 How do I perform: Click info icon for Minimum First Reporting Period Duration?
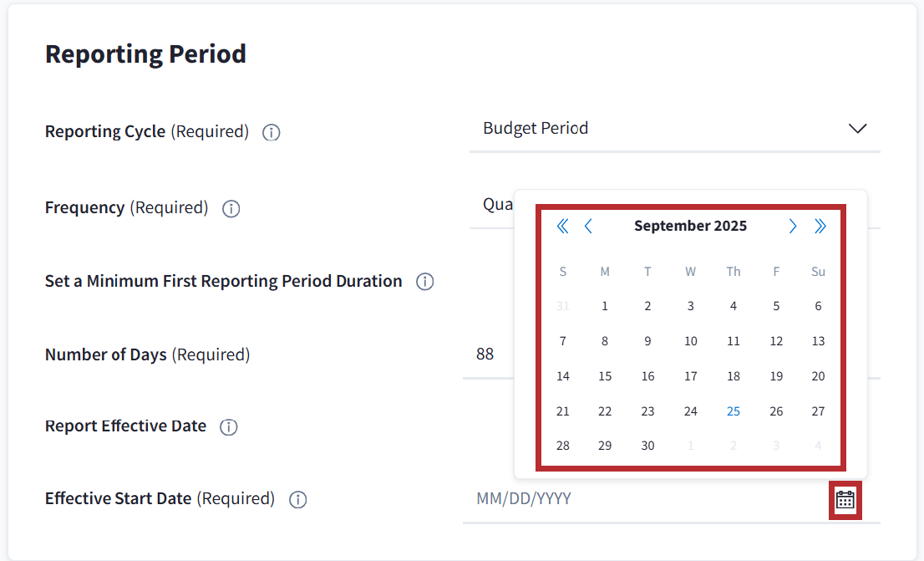(424, 282)
